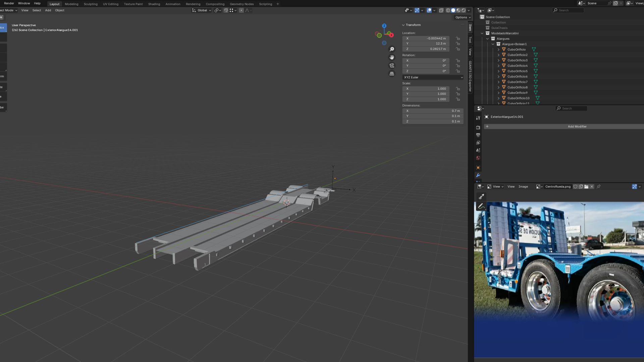The image size is (644, 362).
Task: Switch perspective/orthographic grid icon in viewport
Action: click(392, 73)
